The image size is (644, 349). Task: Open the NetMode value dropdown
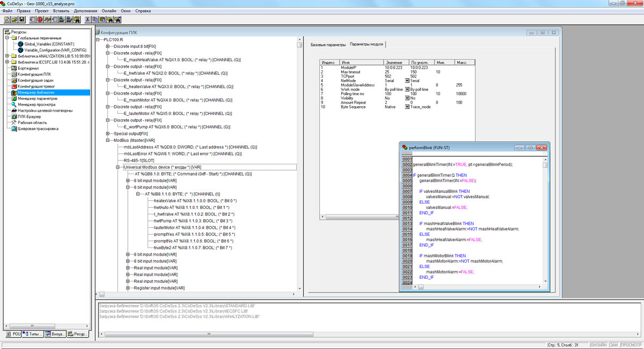click(x=407, y=81)
